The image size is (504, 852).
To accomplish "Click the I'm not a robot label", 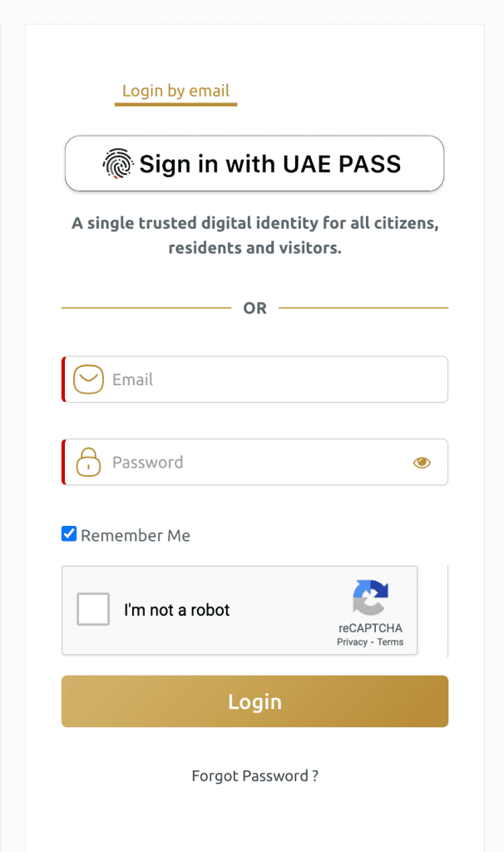I will (x=176, y=610).
